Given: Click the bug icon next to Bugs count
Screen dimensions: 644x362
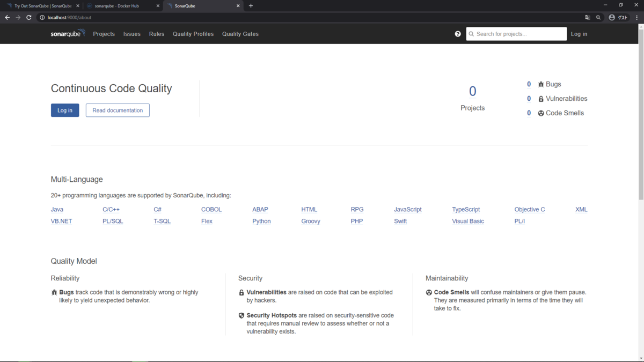Looking at the screenshot, I should (541, 84).
